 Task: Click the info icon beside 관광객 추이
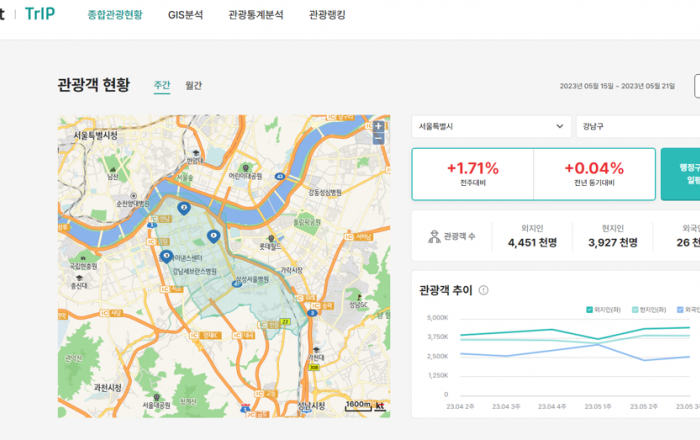pos(484,290)
